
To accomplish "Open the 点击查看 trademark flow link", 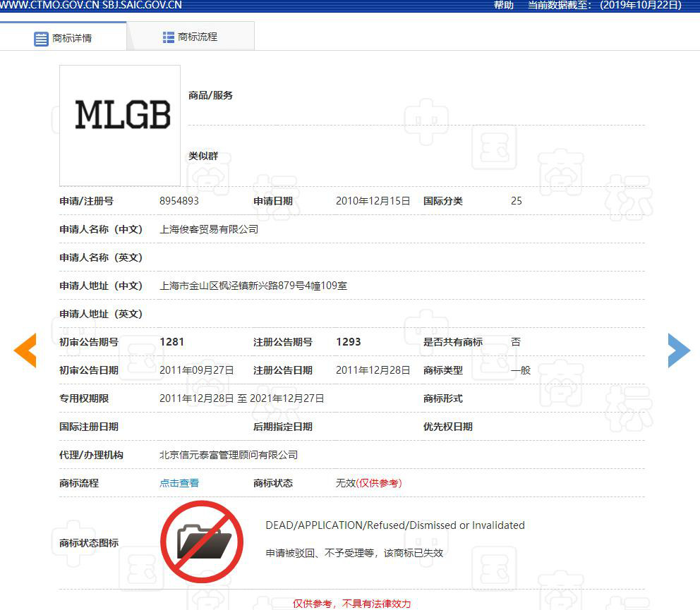I will tap(179, 483).
